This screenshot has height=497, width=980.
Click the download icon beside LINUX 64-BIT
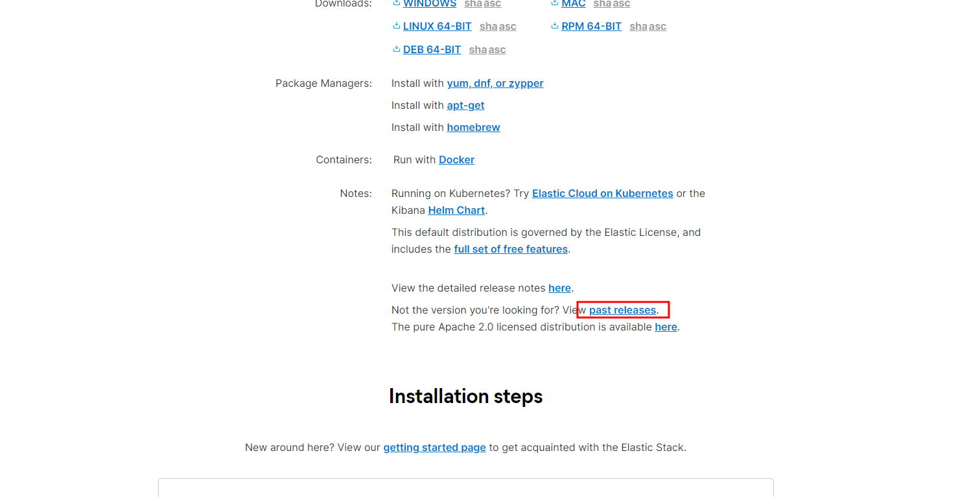click(x=397, y=26)
